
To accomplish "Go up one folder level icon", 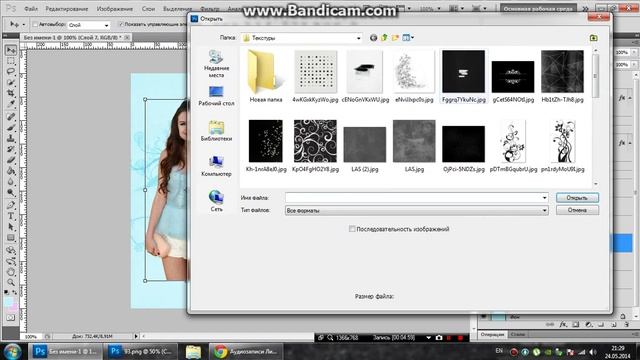I will coord(384,38).
